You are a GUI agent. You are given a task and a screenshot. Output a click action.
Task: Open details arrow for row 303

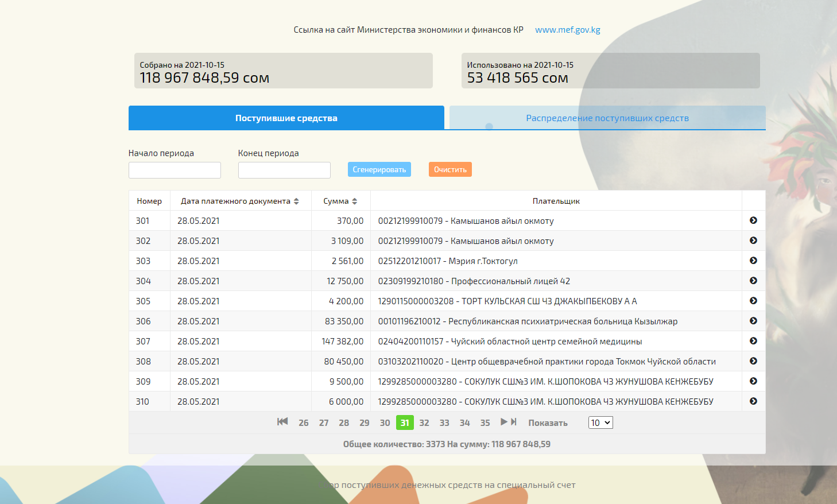coord(753,261)
